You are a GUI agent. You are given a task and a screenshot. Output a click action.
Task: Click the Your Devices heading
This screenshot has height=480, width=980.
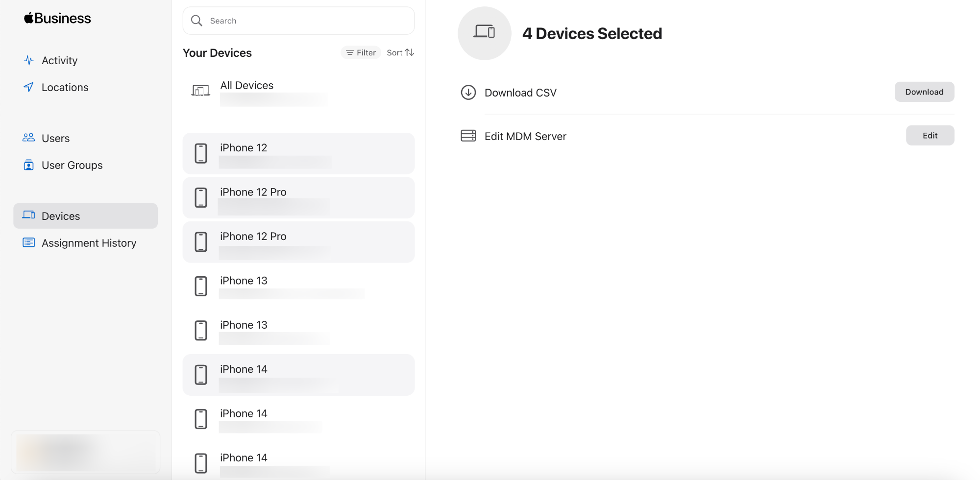tap(217, 53)
